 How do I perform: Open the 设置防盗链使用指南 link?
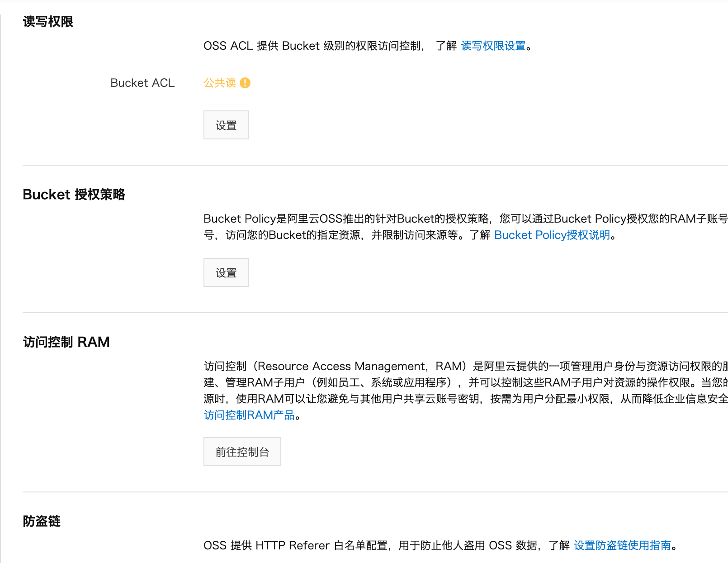point(622,546)
